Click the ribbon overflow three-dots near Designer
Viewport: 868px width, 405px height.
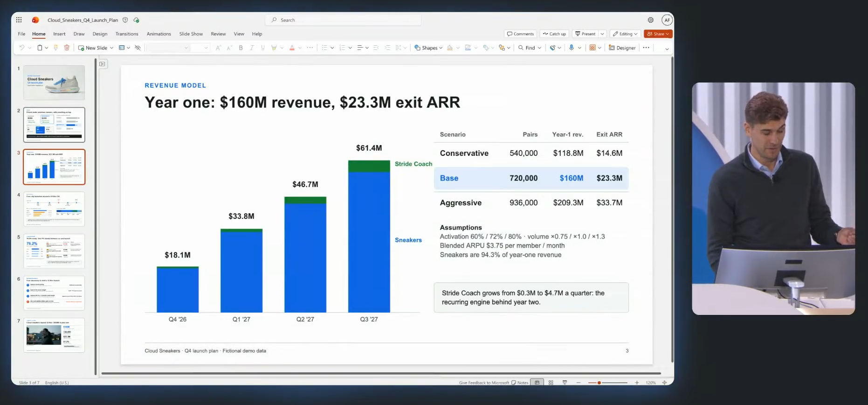[x=646, y=48]
